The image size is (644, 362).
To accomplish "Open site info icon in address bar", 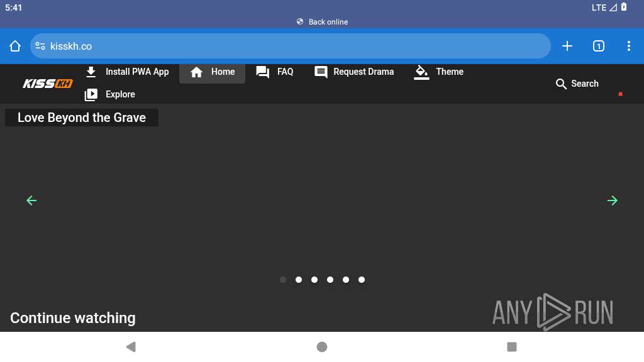I will pos(40,46).
